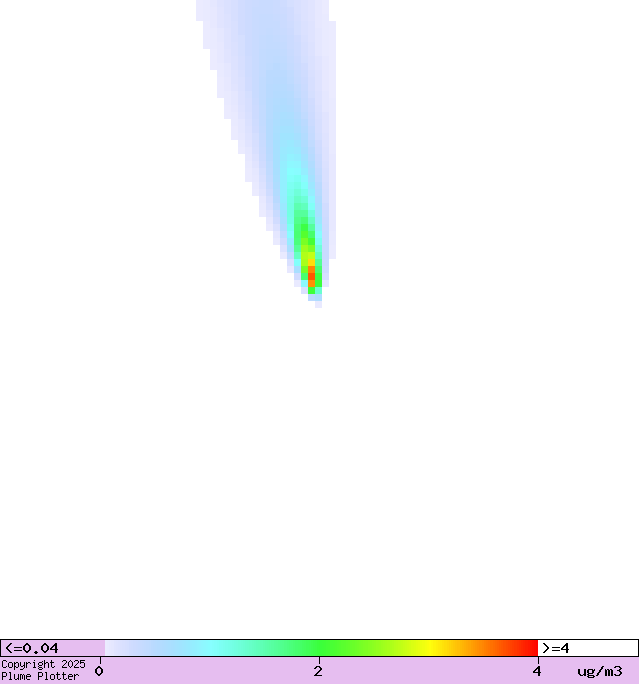The image size is (639, 684).
Task: Click the '0' tick label on the scale
Action: click(x=99, y=671)
